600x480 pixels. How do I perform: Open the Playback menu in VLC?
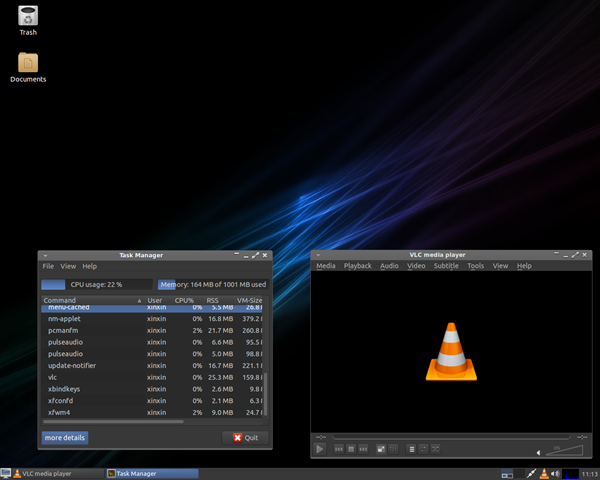(x=357, y=266)
